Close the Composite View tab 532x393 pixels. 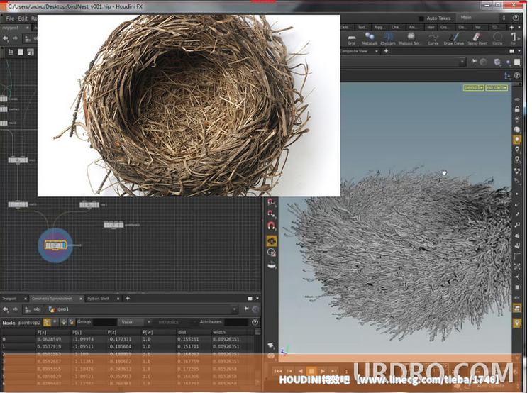[376, 51]
